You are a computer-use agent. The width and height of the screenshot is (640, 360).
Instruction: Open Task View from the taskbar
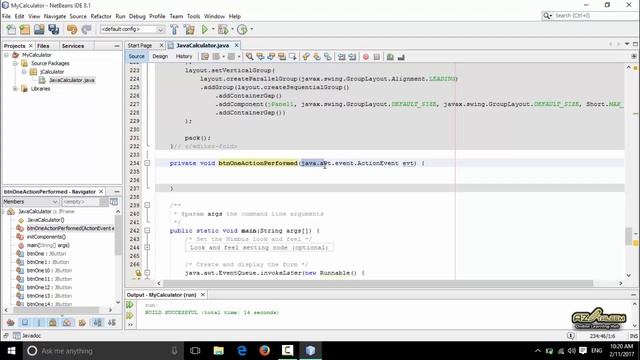(195, 351)
